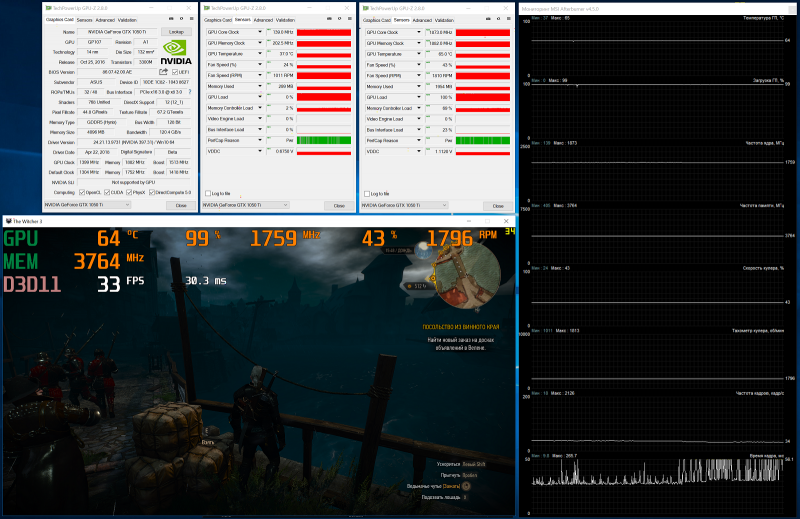Open VDDC dropdown beside 1.1120 V
800x519 pixels.
419,151
